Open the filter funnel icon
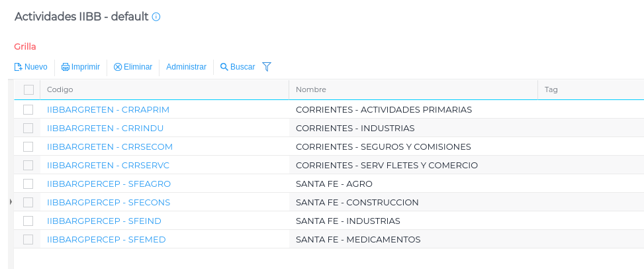 tap(267, 67)
